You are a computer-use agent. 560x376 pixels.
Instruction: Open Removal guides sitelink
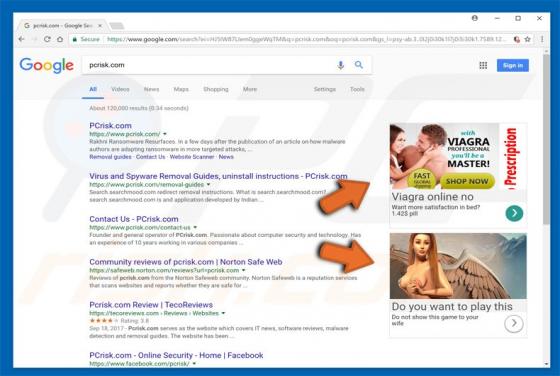(110, 157)
